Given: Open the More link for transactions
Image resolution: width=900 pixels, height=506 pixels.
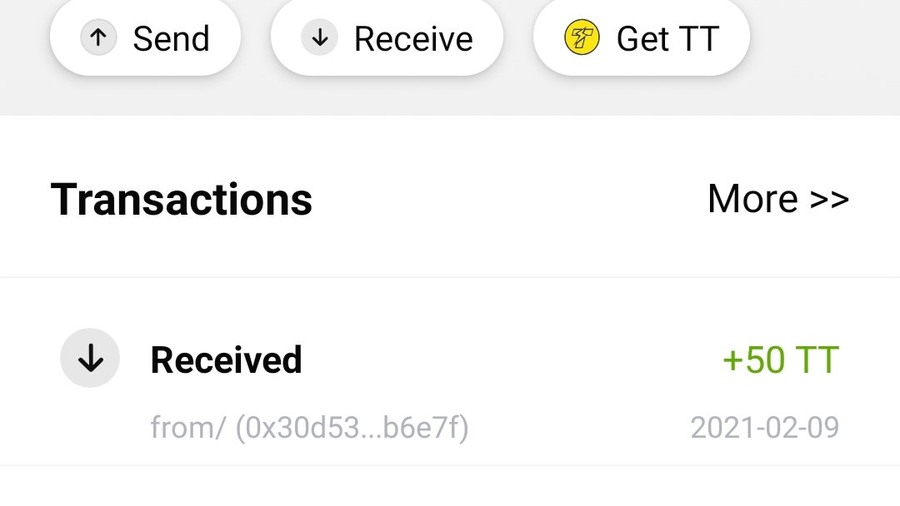Looking at the screenshot, I should 778,199.
